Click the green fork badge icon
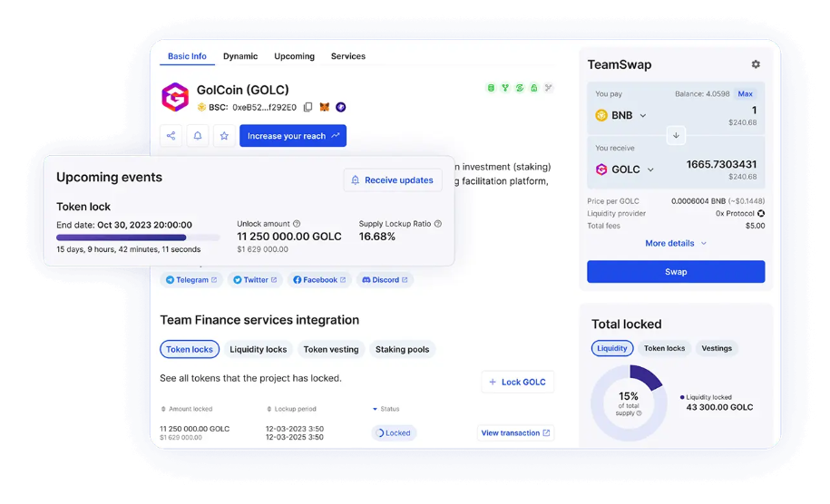Viewport: 830px width, 504px height. pyautogui.click(x=505, y=88)
